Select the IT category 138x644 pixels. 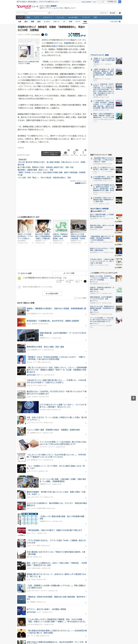coord(64,21)
